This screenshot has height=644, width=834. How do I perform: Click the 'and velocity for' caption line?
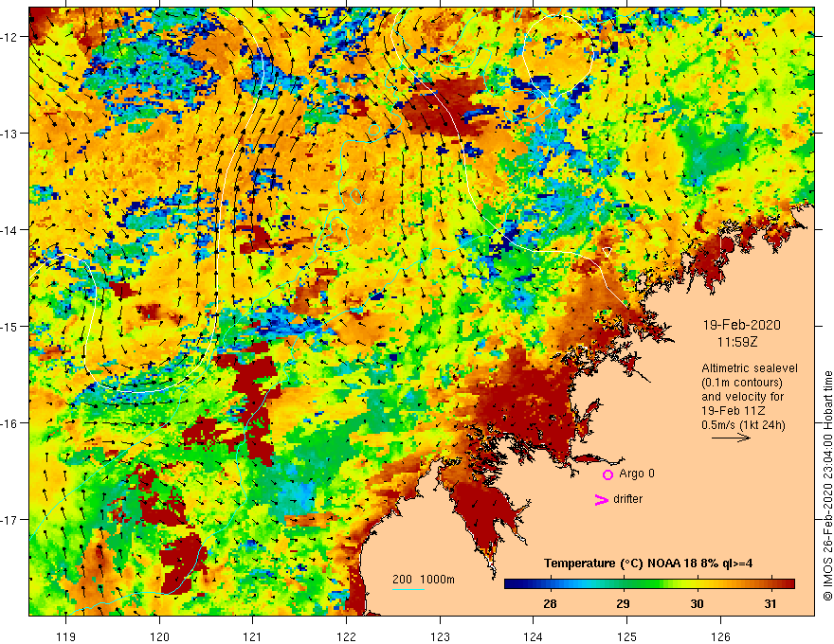742,397
